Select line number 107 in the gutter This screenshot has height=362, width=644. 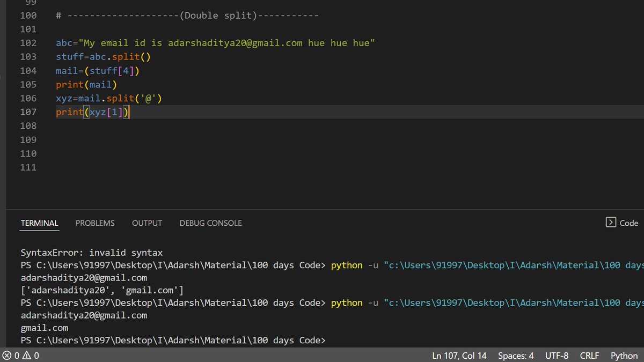click(28, 112)
